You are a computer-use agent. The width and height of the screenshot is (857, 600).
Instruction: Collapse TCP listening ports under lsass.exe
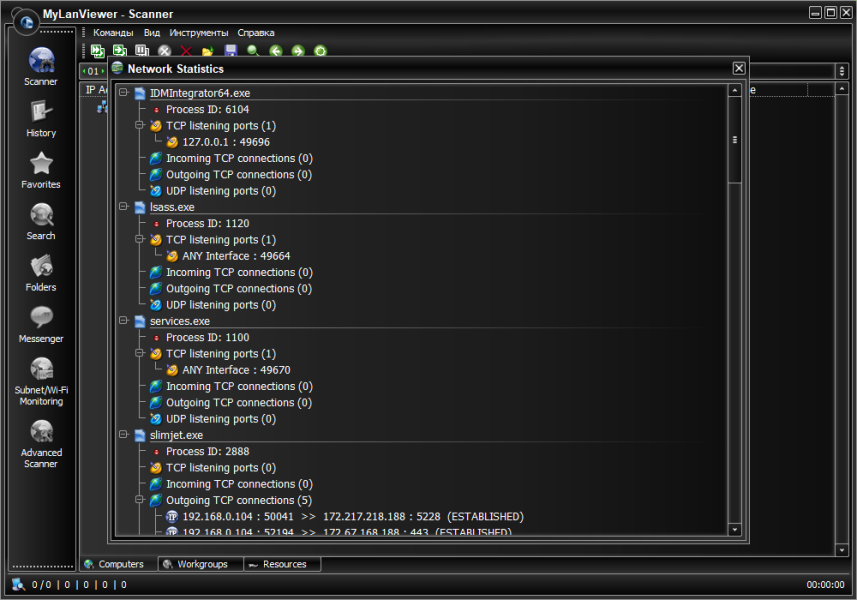pos(140,239)
